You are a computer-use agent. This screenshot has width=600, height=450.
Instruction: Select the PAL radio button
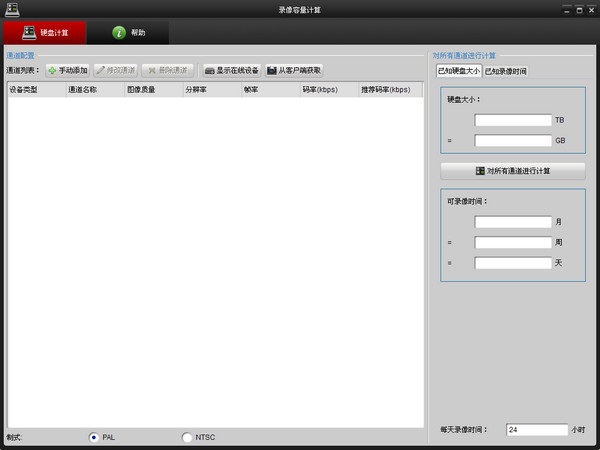(x=94, y=437)
